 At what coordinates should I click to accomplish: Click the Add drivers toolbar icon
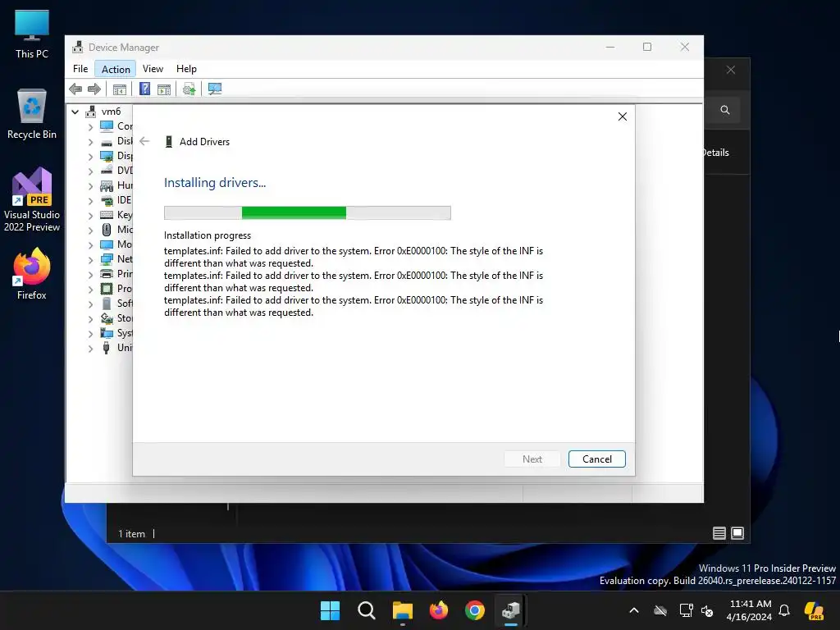pos(189,89)
